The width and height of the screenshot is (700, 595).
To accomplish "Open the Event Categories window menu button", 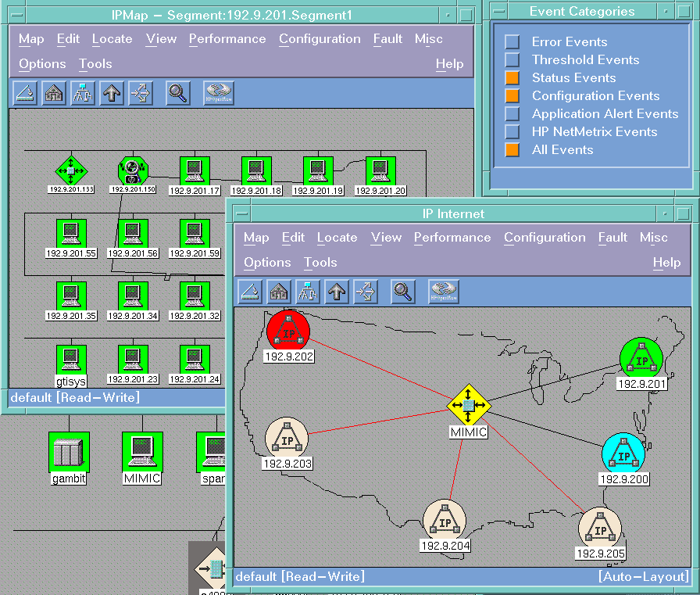I will click(x=499, y=11).
